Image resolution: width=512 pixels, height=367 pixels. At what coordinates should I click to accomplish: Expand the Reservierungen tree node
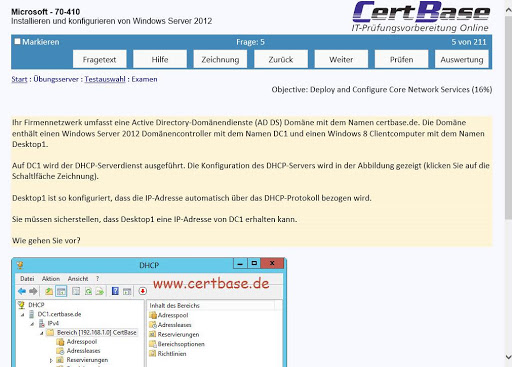[x=51, y=360]
